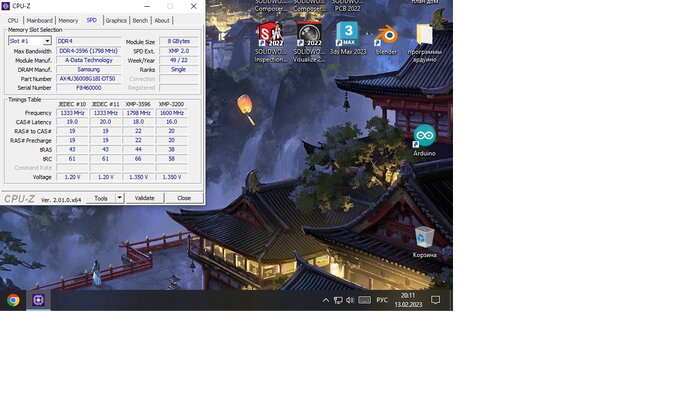Screen dimensions: 700x394
Task: Open the SOLIDWORKS Inspection 2022 desktop shortcut
Action: point(271,42)
